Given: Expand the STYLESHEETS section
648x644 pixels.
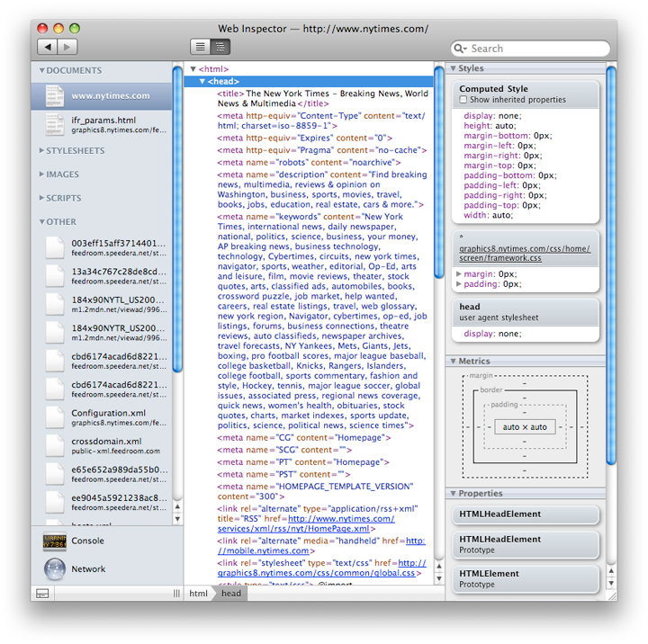Looking at the screenshot, I should tap(41, 151).
